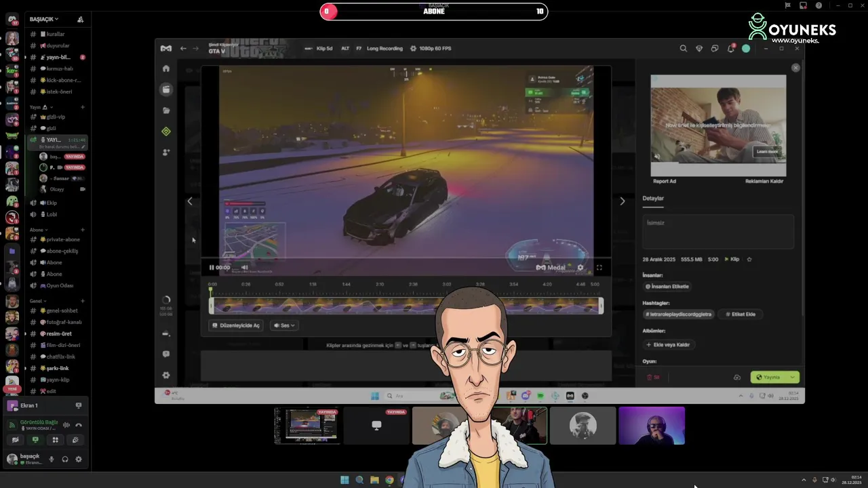Mute the clip volume icon
This screenshot has width=868, height=488.
[245, 267]
